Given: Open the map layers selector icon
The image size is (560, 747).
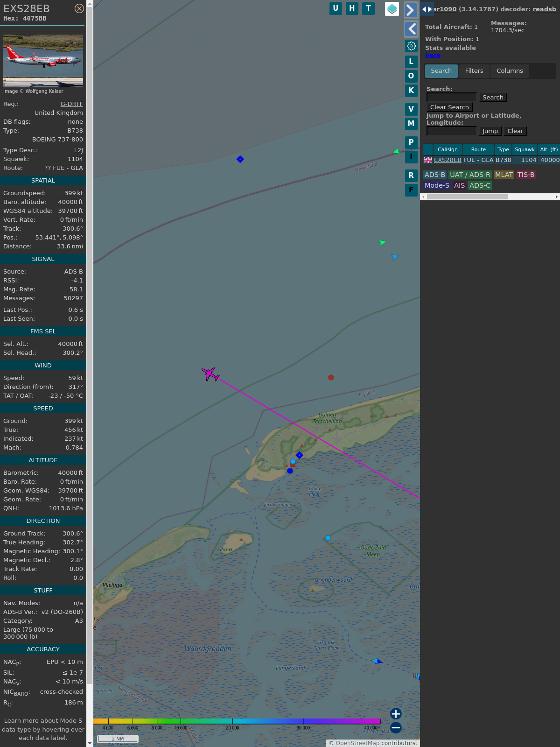Looking at the screenshot, I should pyautogui.click(x=392, y=9).
